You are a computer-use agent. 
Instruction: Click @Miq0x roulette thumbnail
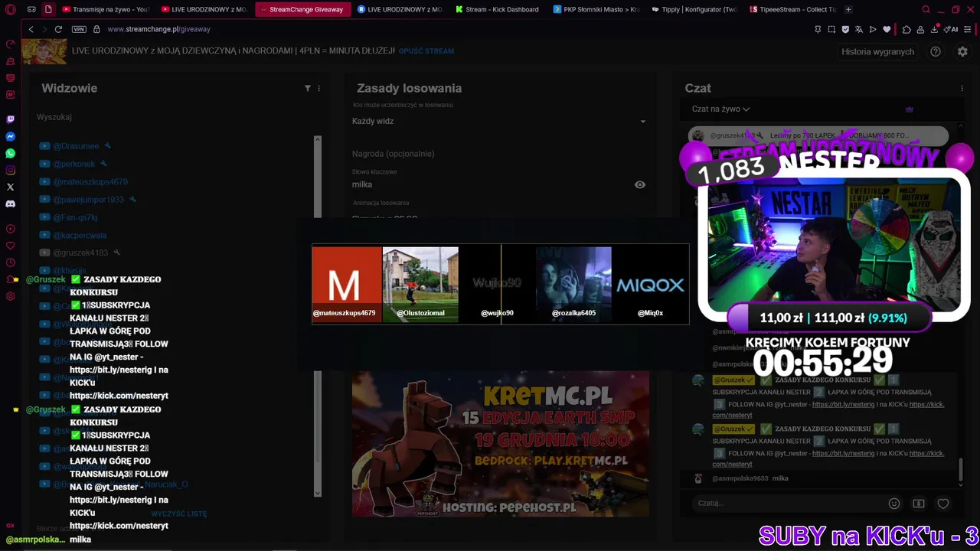click(650, 284)
